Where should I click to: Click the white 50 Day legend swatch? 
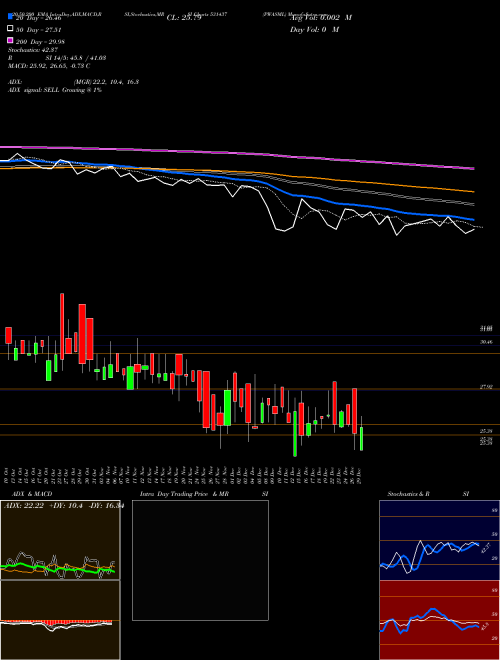[11, 29]
